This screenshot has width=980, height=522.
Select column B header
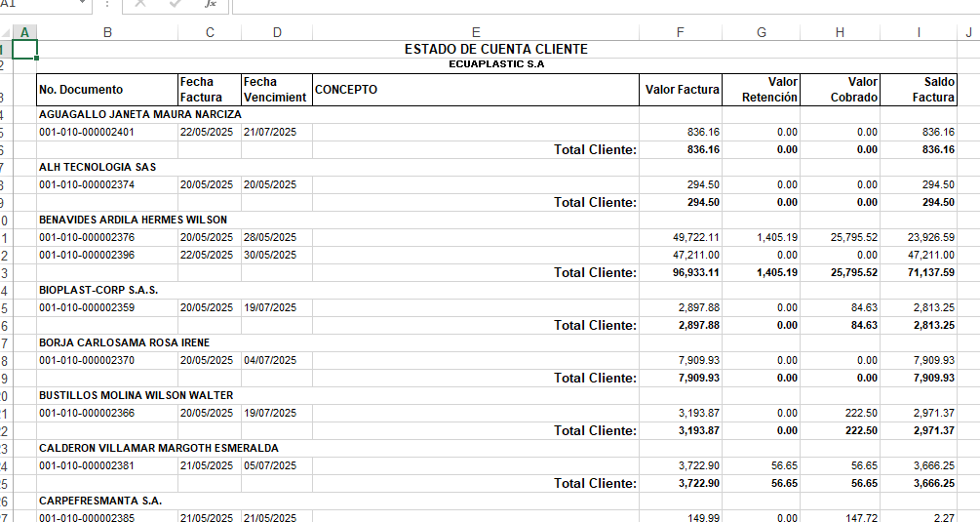click(107, 32)
